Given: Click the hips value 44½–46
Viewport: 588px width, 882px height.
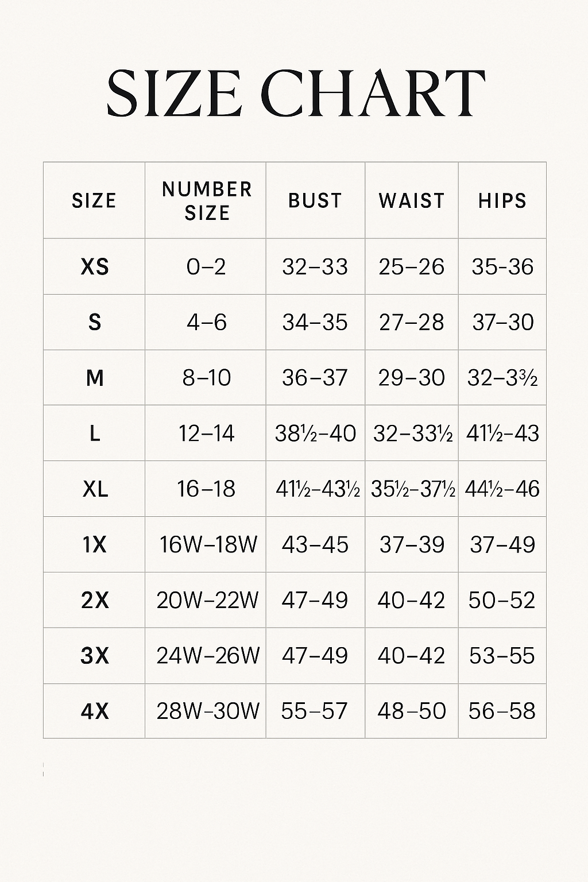Looking at the screenshot, I should point(502,489).
